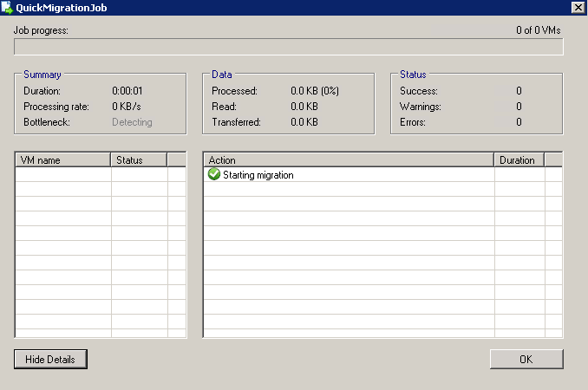Click the Job progress bar
The height and width of the screenshot is (390, 588).
[289, 47]
